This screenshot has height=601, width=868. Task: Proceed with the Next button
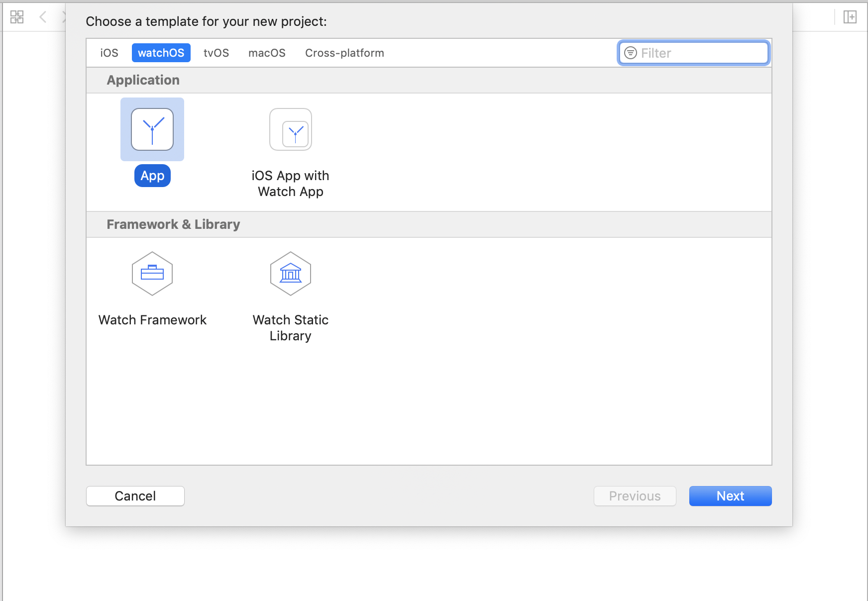(x=731, y=496)
